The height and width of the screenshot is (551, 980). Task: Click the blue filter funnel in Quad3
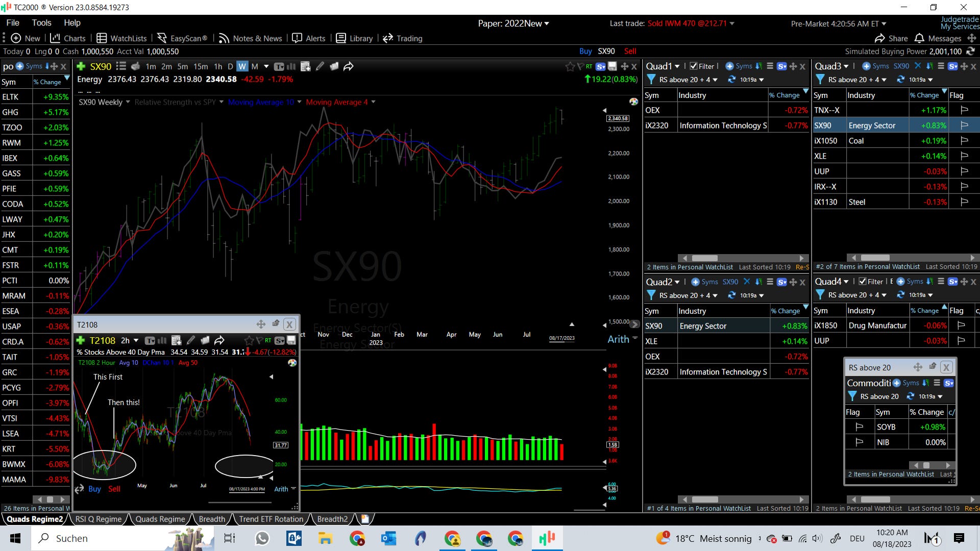click(x=820, y=80)
